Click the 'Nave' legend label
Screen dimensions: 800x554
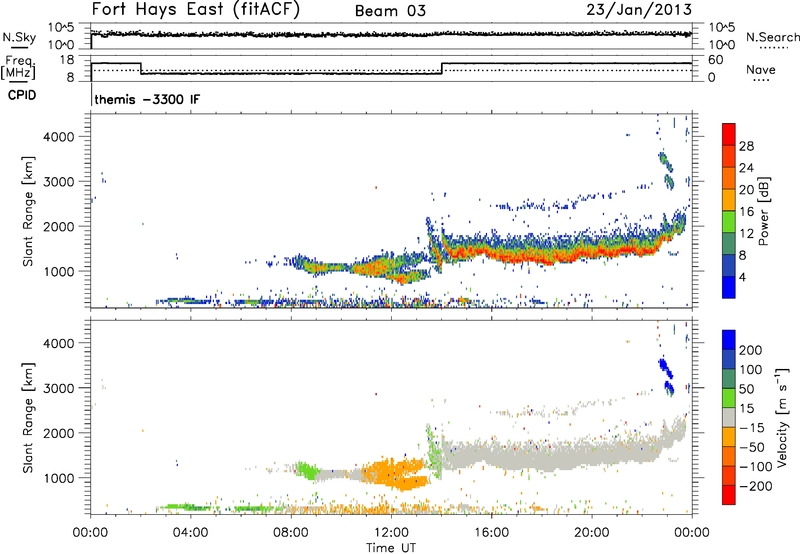tap(760, 70)
